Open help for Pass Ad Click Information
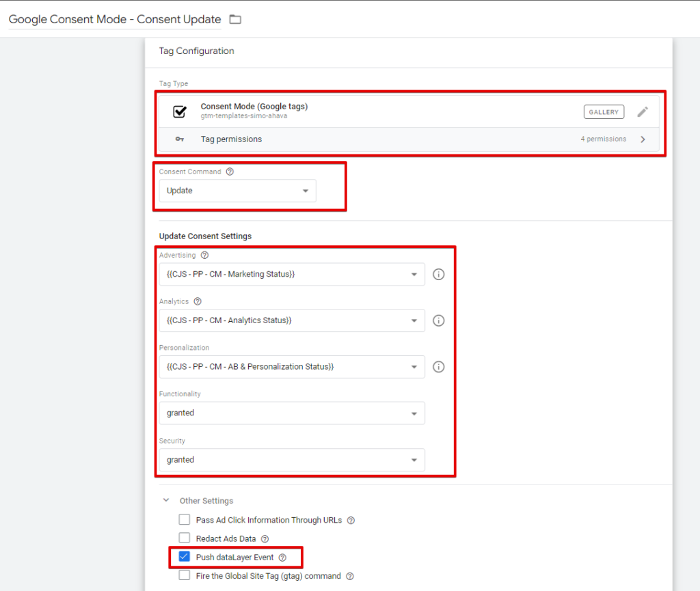Image resolution: width=700 pixels, height=591 pixels. pyautogui.click(x=351, y=521)
